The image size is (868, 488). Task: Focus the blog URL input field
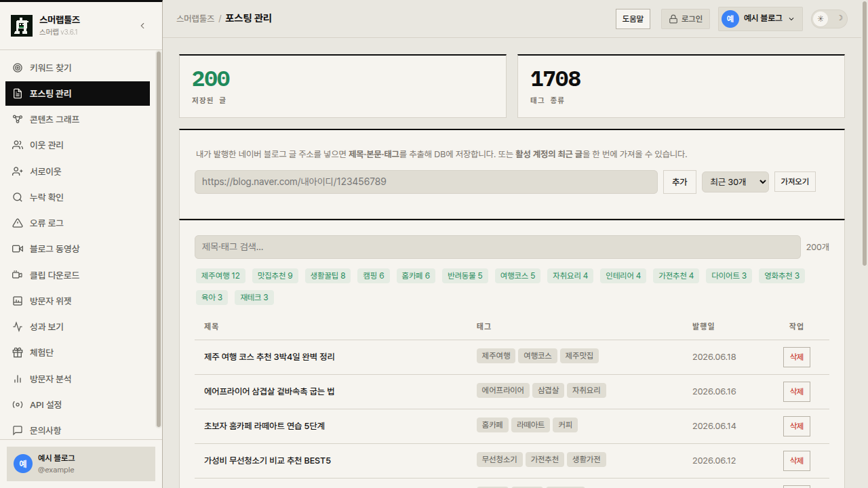point(426,182)
